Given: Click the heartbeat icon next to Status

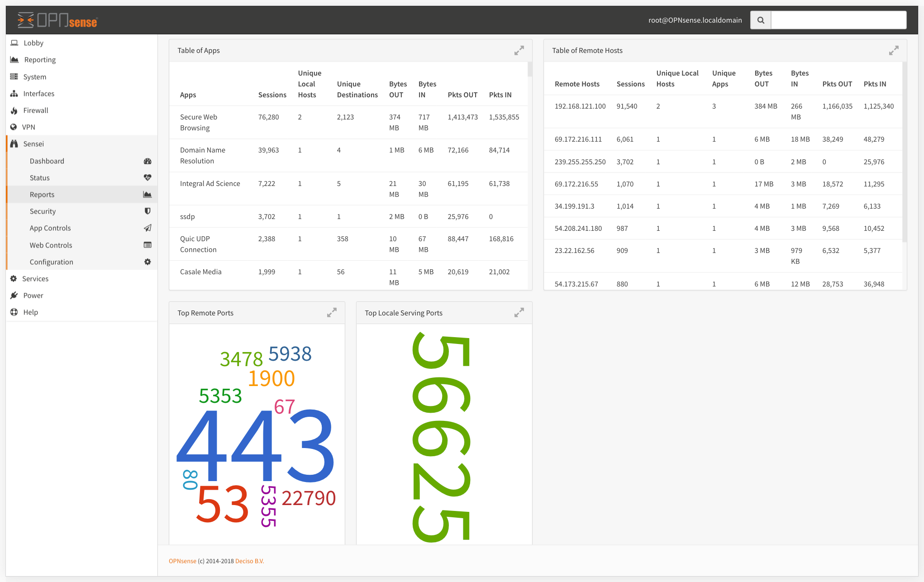Looking at the screenshot, I should pyautogui.click(x=148, y=177).
